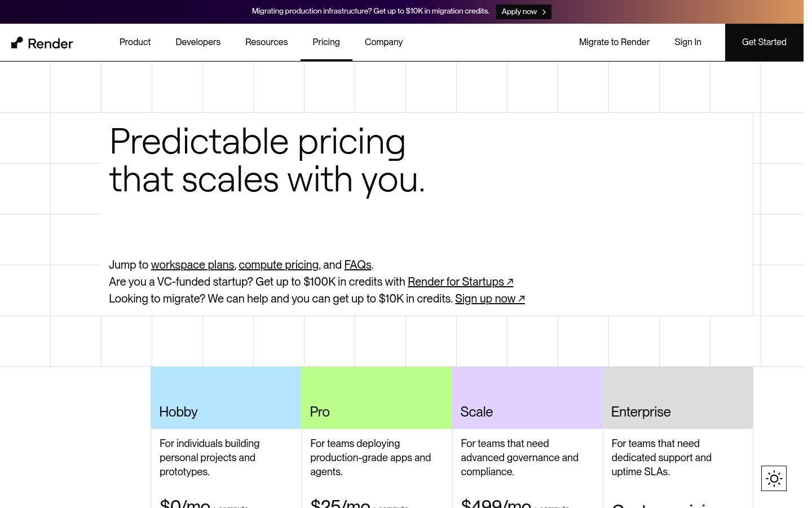This screenshot has height=508, width=812.
Task: Select the Pricing nav tab
Action: coord(326,42)
